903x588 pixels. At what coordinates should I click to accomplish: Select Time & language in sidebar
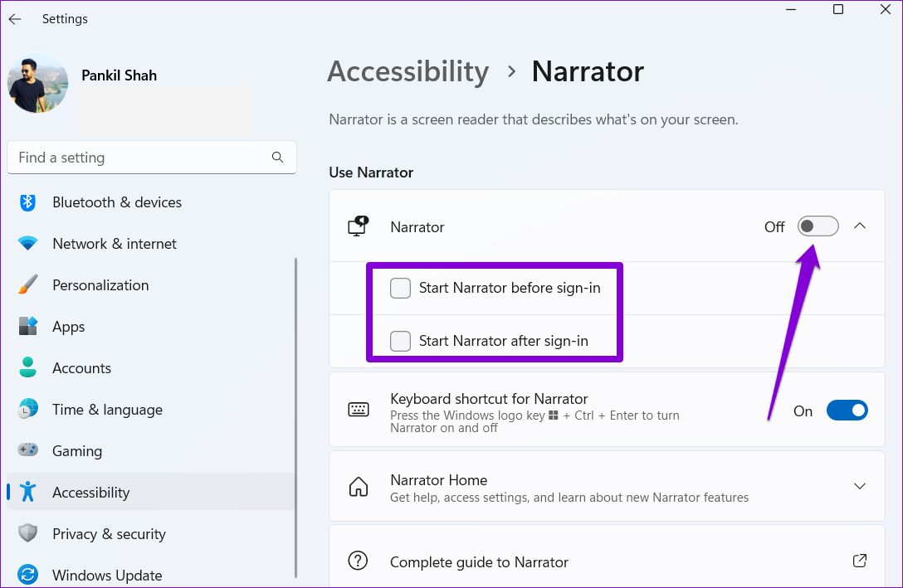click(107, 410)
